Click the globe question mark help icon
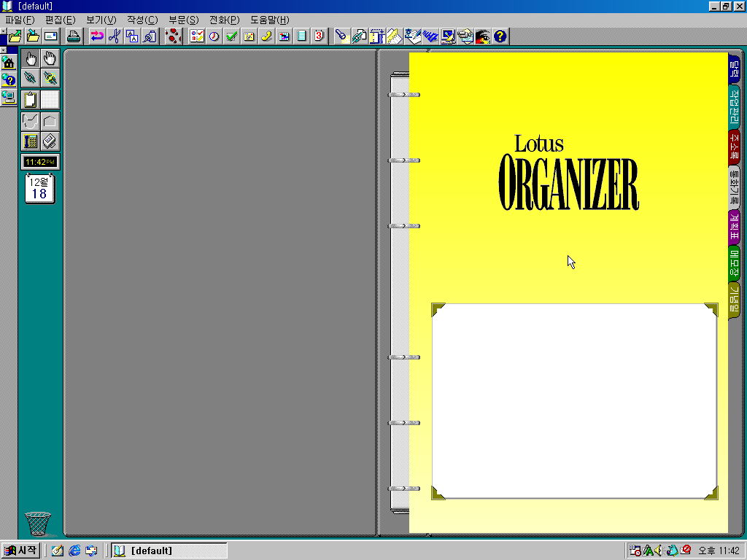747x560 pixels. [9, 80]
